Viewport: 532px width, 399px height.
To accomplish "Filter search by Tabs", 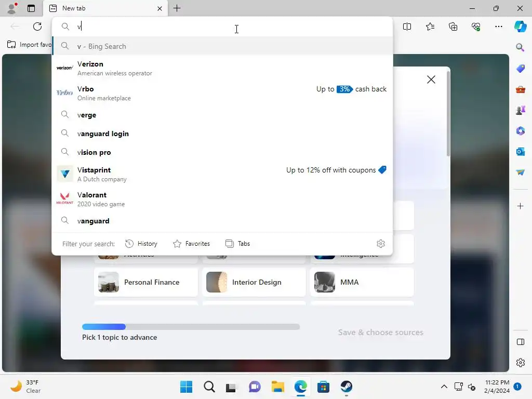I will pyautogui.click(x=237, y=244).
